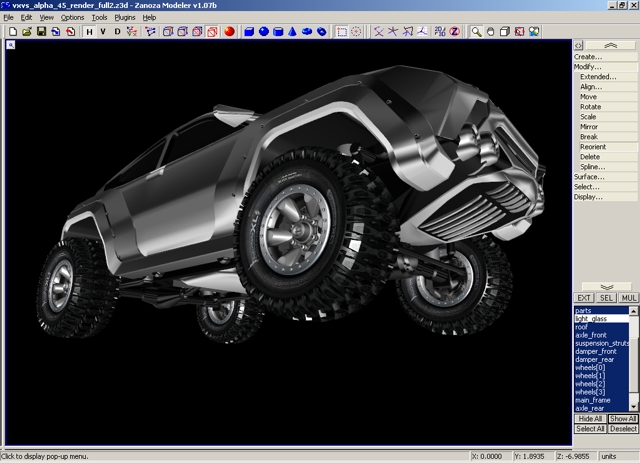Open file using folder icon
The height and width of the screenshot is (464, 640).
(x=27, y=32)
